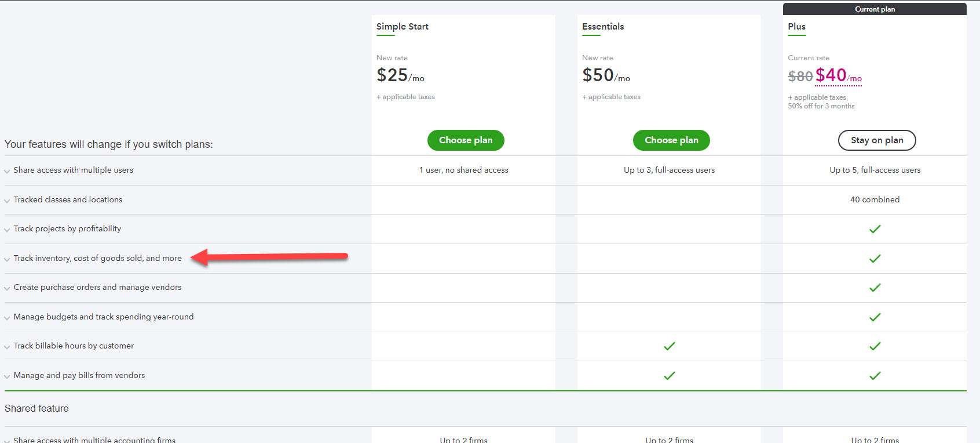Click the discounted $40/mo Plus price

(838, 76)
